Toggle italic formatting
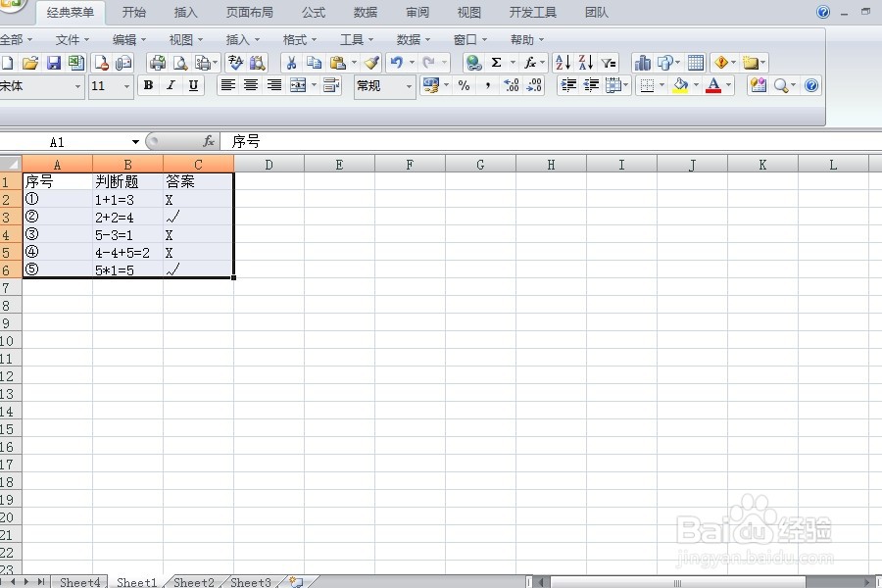Image resolution: width=882 pixels, height=588 pixels. pyautogui.click(x=171, y=85)
